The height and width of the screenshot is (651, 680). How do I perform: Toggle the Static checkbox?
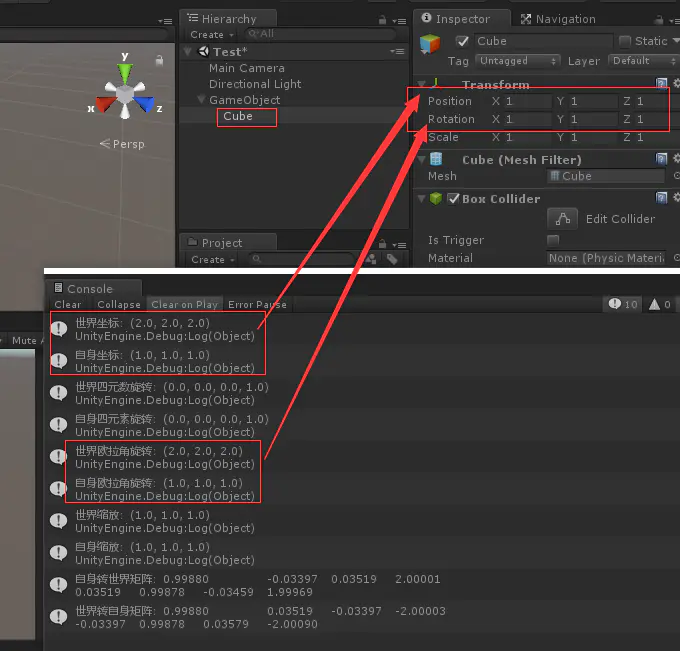[x=625, y=41]
